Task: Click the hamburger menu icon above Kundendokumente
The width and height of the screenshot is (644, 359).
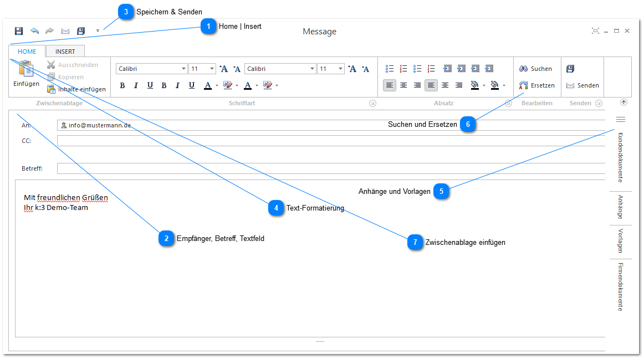Action: coord(621,119)
